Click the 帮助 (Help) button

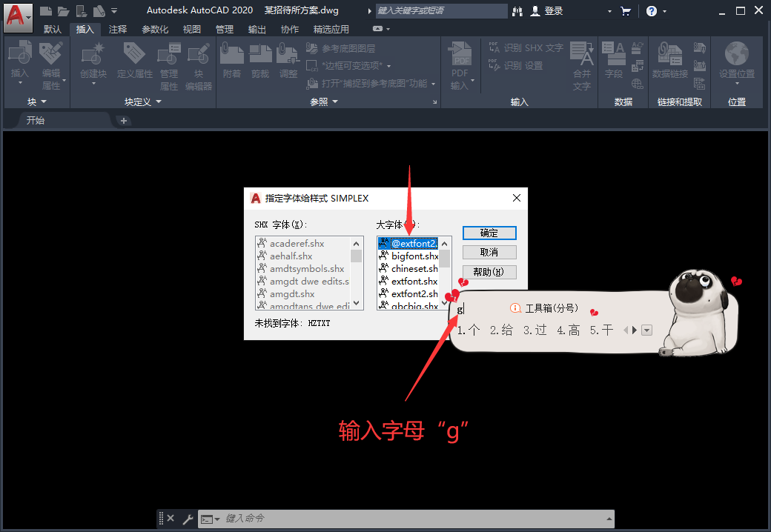point(489,272)
